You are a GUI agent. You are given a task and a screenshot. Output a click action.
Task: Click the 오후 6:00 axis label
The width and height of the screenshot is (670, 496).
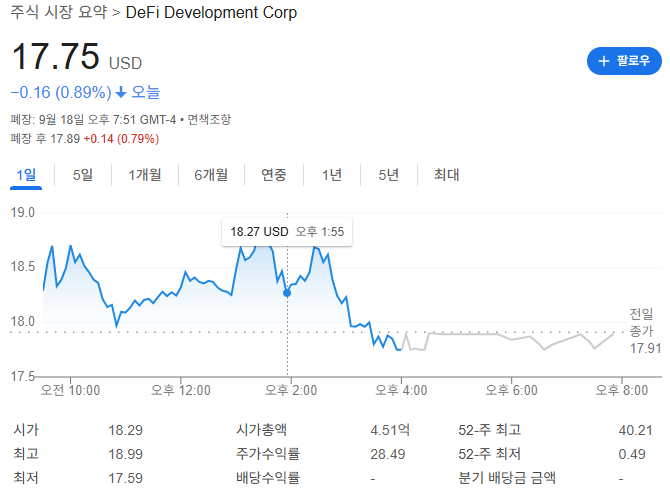511,390
